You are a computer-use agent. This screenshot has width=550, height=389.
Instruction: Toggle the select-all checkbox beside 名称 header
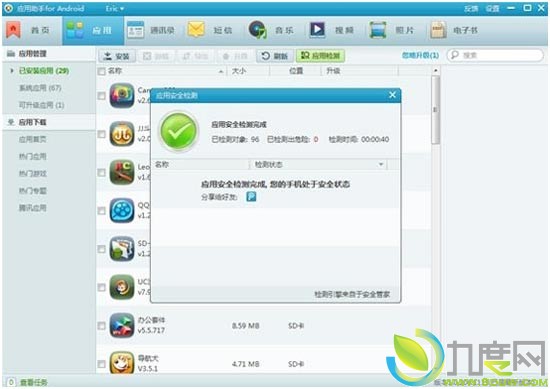(x=101, y=71)
